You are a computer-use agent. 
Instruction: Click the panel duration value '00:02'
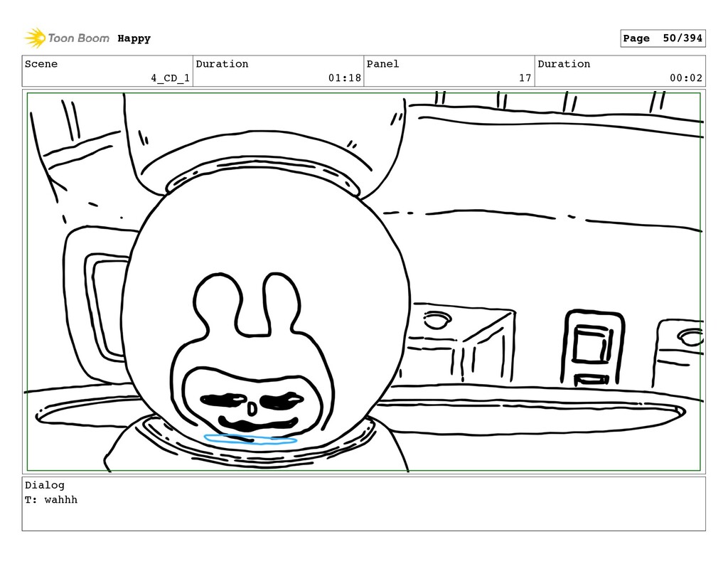pos(686,78)
